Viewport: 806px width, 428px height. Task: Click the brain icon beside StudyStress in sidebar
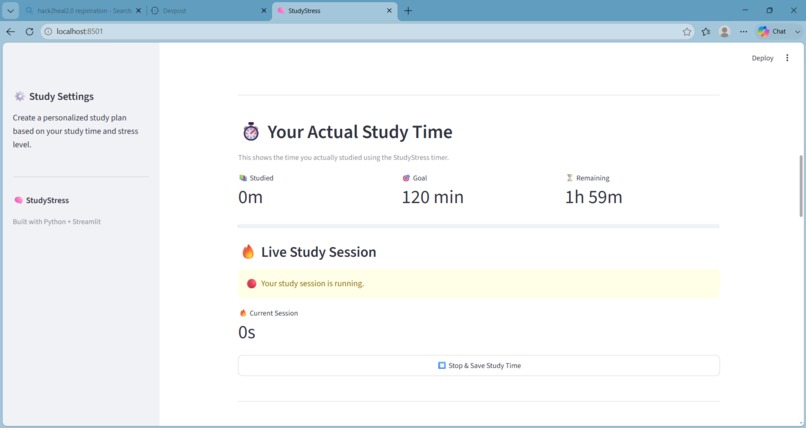pyautogui.click(x=19, y=200)
